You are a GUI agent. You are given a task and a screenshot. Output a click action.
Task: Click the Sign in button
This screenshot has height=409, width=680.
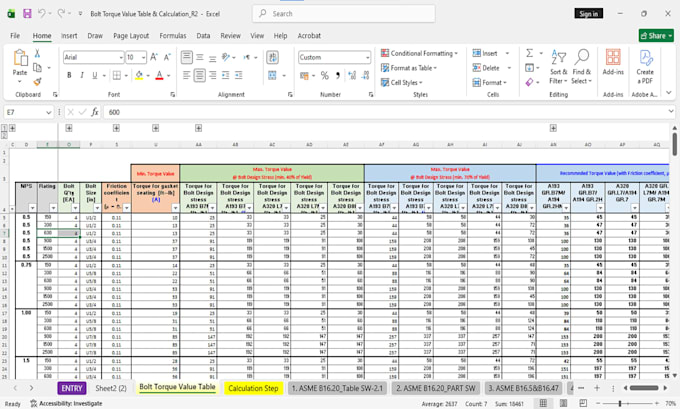point(588,13)
